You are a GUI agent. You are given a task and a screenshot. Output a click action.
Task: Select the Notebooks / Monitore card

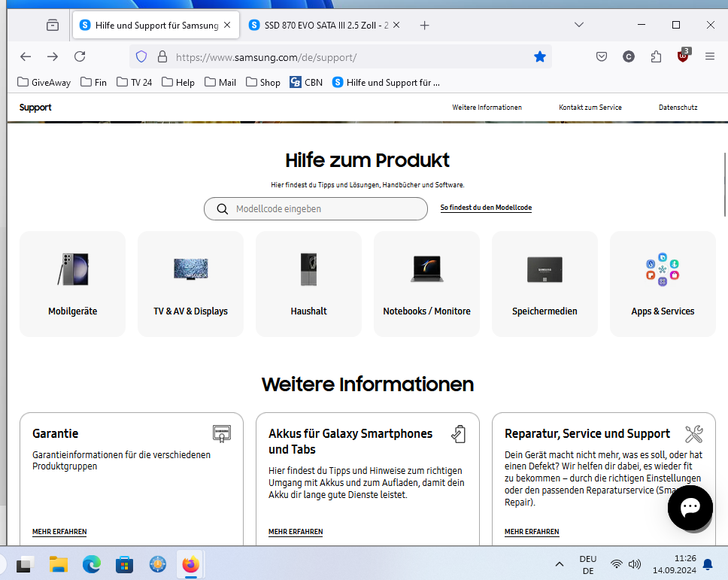click(x=426, y=284)
